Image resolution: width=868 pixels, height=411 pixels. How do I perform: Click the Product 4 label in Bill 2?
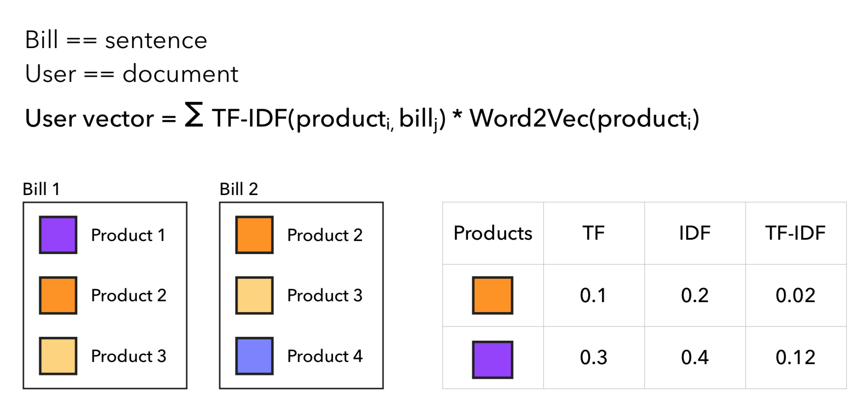click(325, 356)
